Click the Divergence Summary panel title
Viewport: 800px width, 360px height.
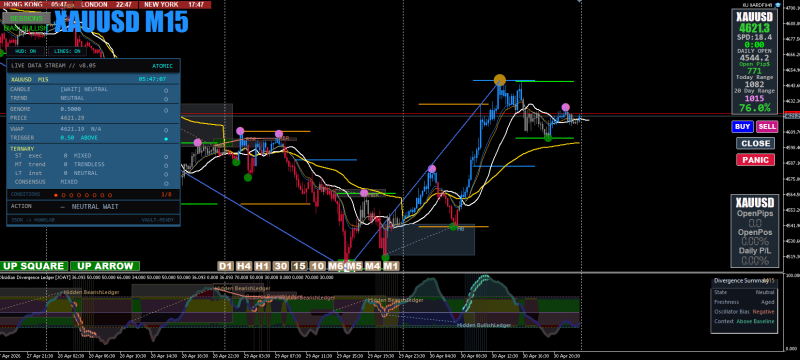(x=741, y=280)
